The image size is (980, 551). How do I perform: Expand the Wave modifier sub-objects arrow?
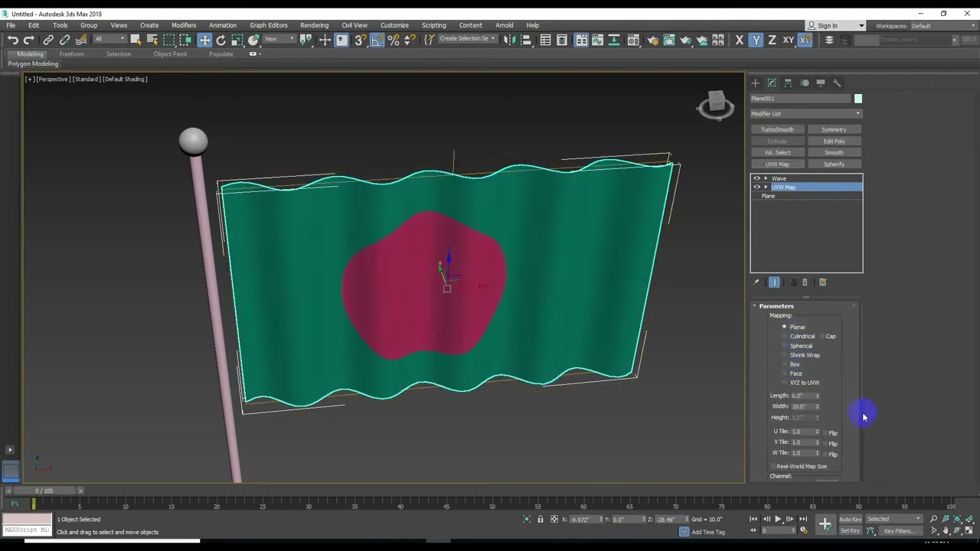point(766,178)
